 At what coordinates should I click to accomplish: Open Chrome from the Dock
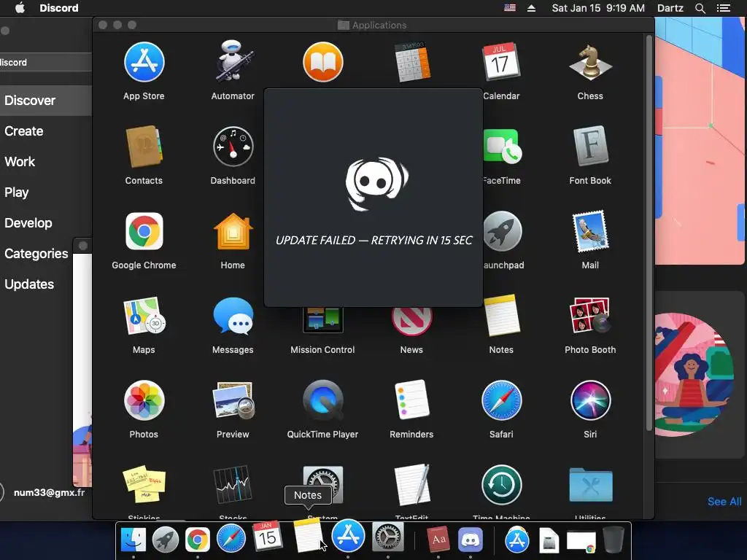click(198, 539)
